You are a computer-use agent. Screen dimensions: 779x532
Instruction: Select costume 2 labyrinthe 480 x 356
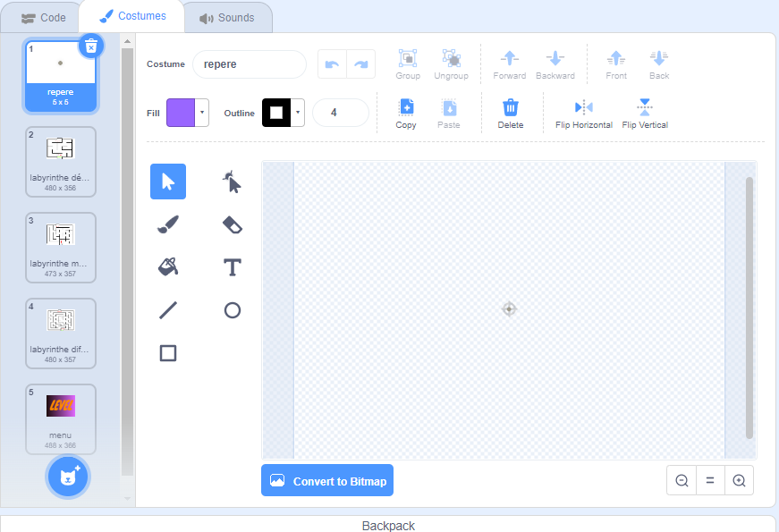(x=61, y=162)
